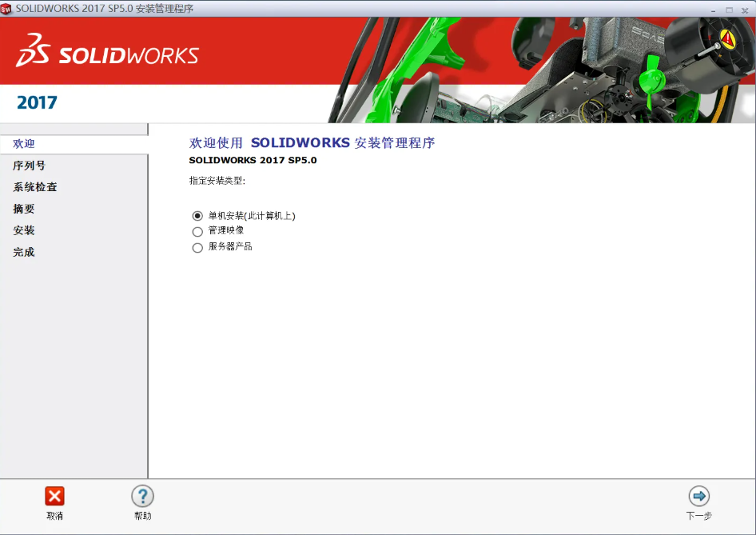Click the 2017 version text in banner
The height and width of the screenshot is (535, 756).
tap(37, 102)
